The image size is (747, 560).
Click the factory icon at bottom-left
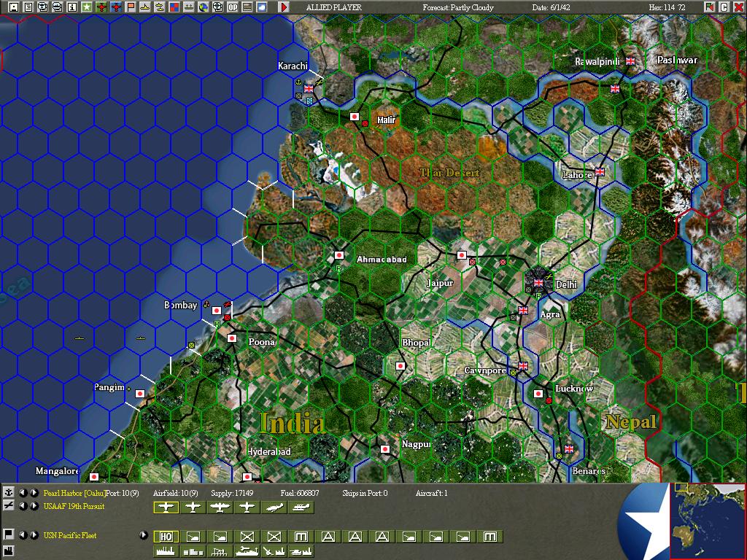click(x=8, y=551)
